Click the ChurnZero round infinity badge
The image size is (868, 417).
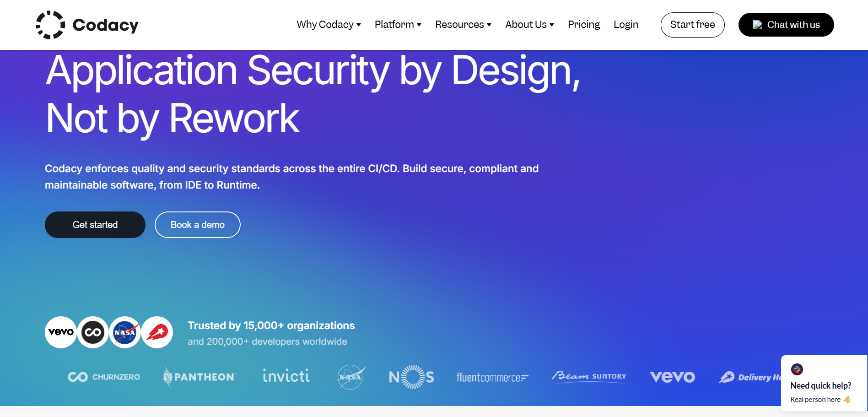(x=93, y=332)
